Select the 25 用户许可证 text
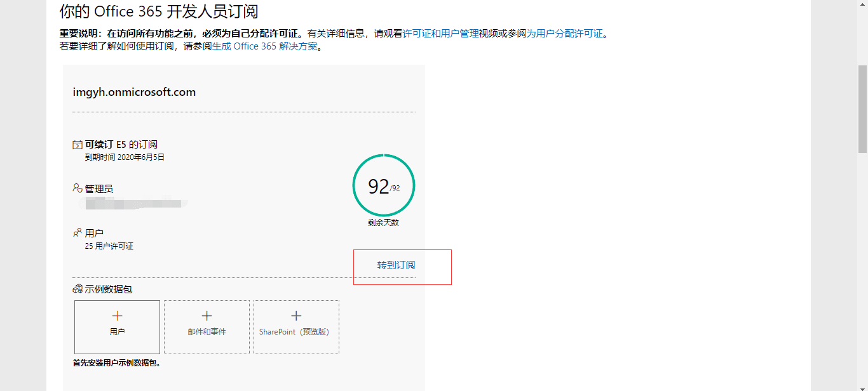Viewport: 868px width, 391px height. (109, 246)
